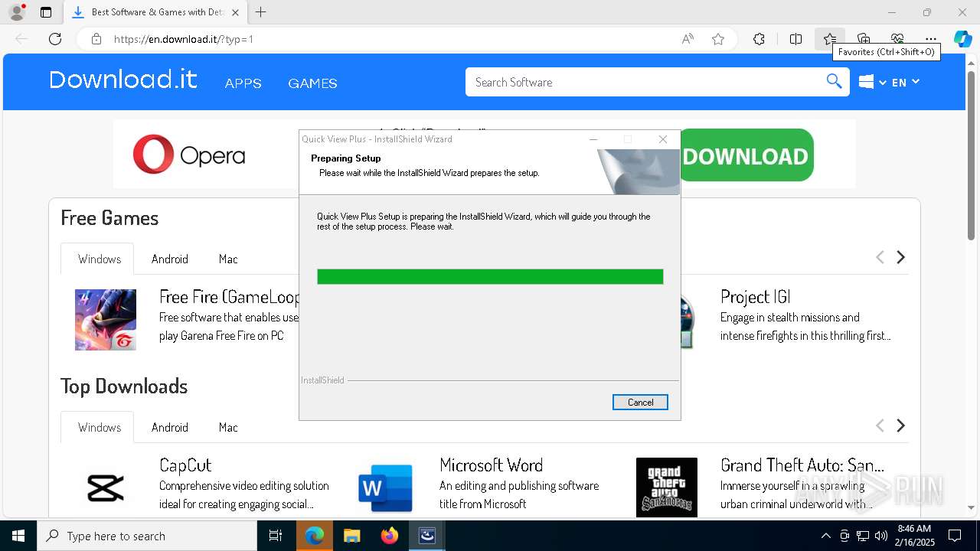
Task: Open Browser essentials heart icon
Action: pyautogui.click(x=897, y=39)
